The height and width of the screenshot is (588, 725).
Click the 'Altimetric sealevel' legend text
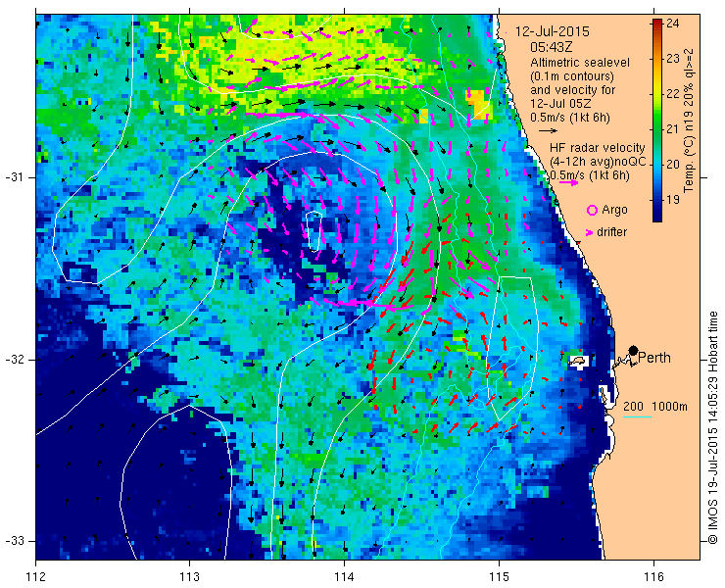click(x=580, y=63)
